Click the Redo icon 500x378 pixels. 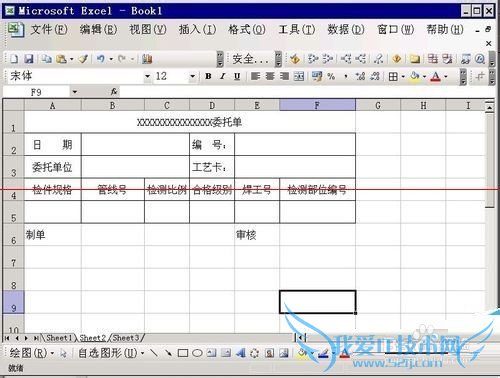(122, 59)
